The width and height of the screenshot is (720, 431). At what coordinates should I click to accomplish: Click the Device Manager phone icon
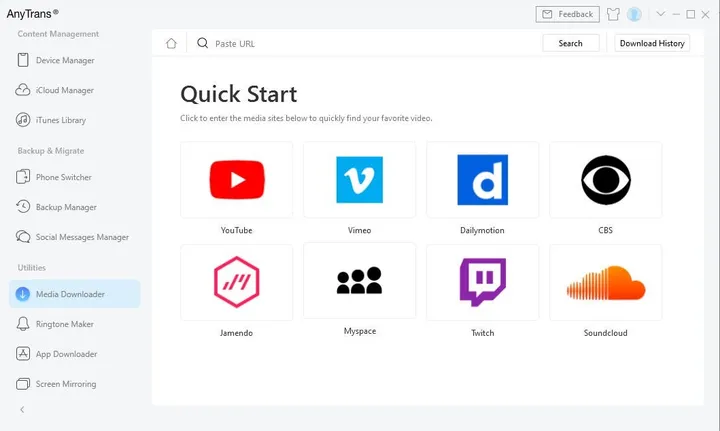click(23, 60)
